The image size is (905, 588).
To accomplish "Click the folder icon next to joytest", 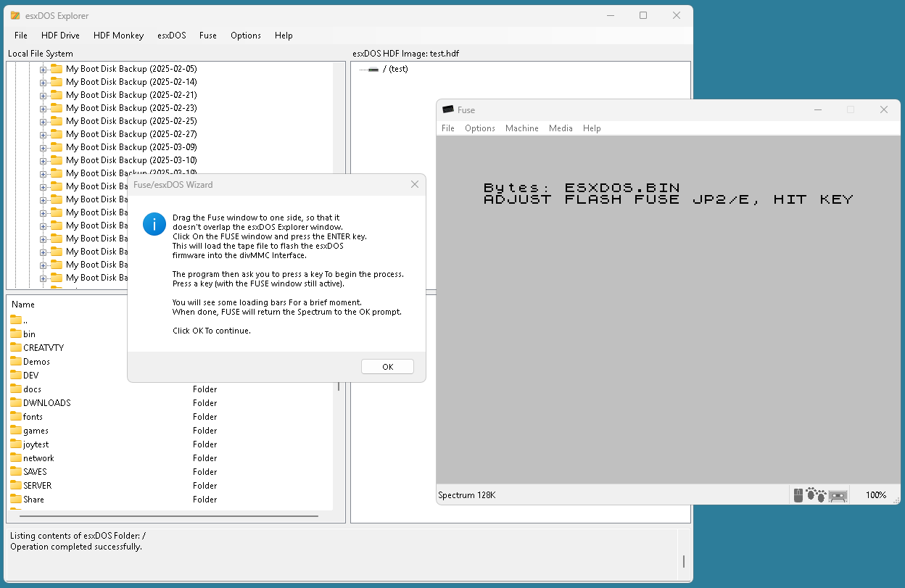I will (x=16, y=444).
